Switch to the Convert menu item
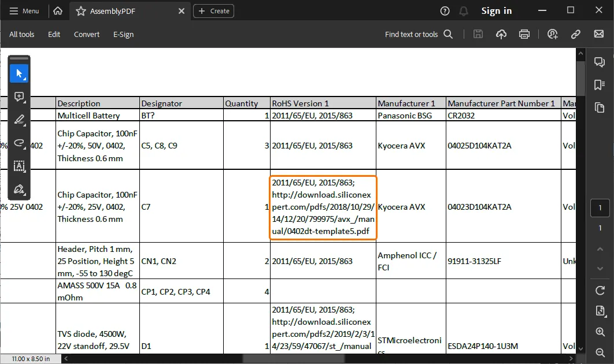 87,34
